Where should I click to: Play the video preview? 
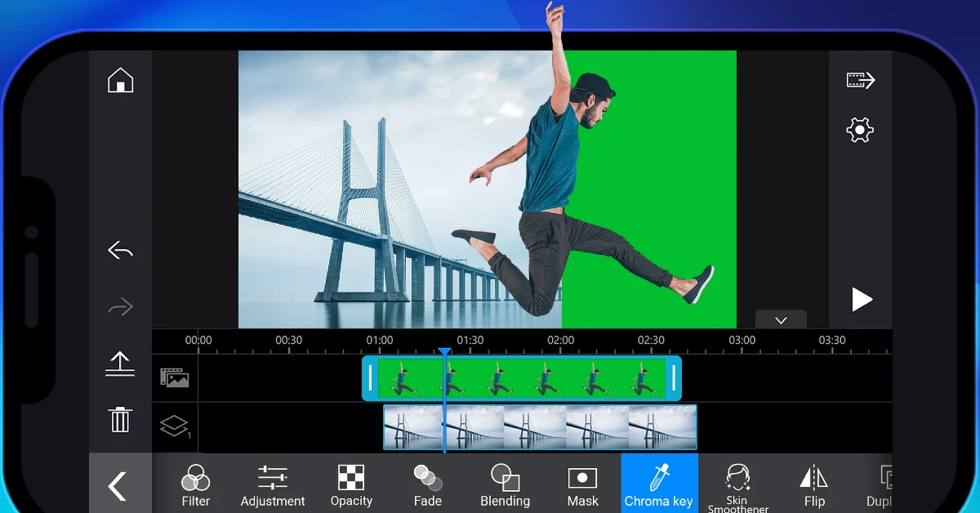coord(862,300)
